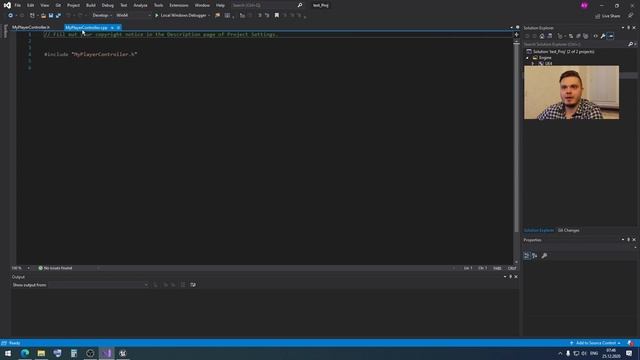This screenshot has height=360, width=640.
Task: Open the Analyze menu
Action: click(140, 5)
